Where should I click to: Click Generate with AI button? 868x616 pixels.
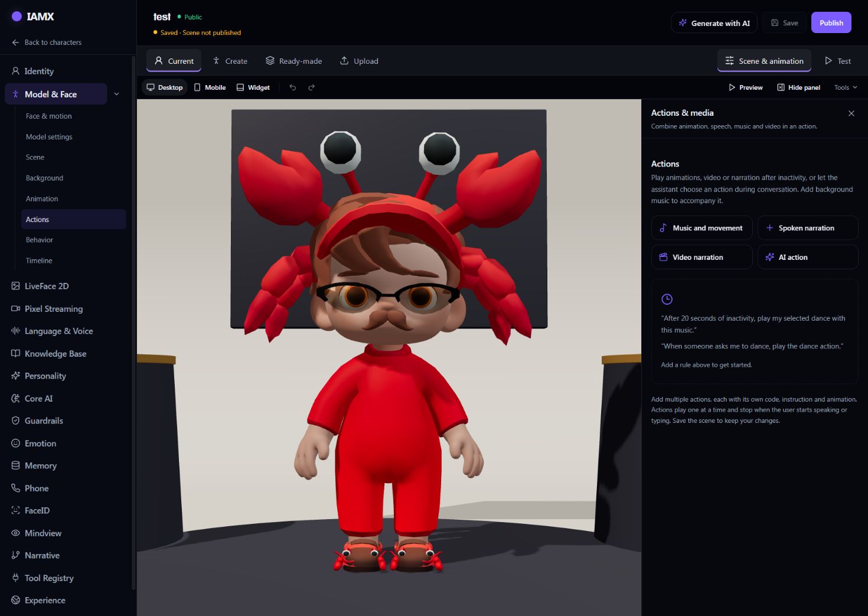[714, 23]
